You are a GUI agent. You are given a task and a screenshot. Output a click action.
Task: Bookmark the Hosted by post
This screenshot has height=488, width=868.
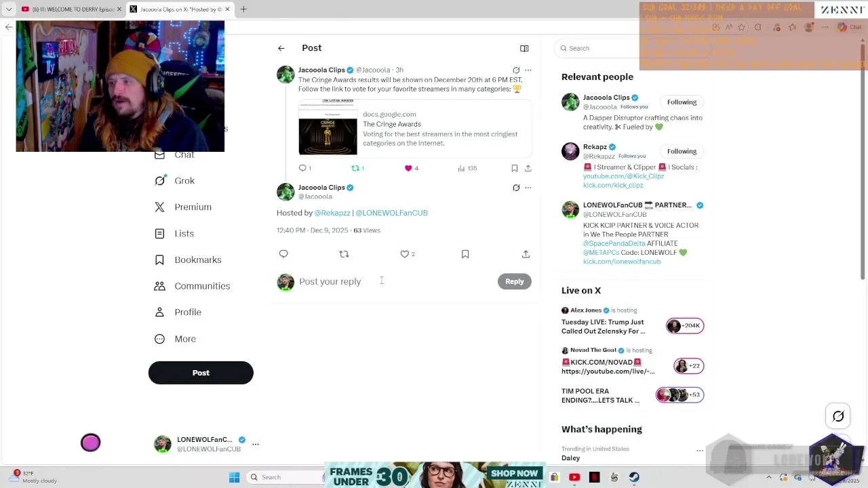click(465, 254)
